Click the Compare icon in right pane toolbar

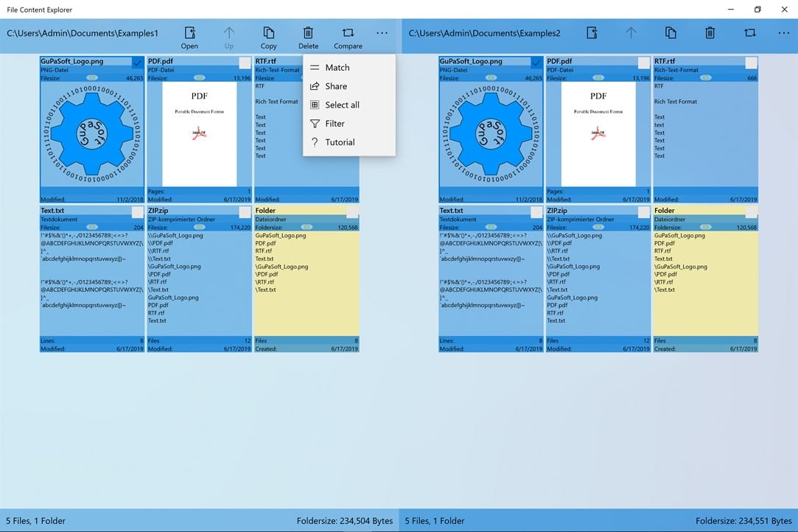click(749, 33)
